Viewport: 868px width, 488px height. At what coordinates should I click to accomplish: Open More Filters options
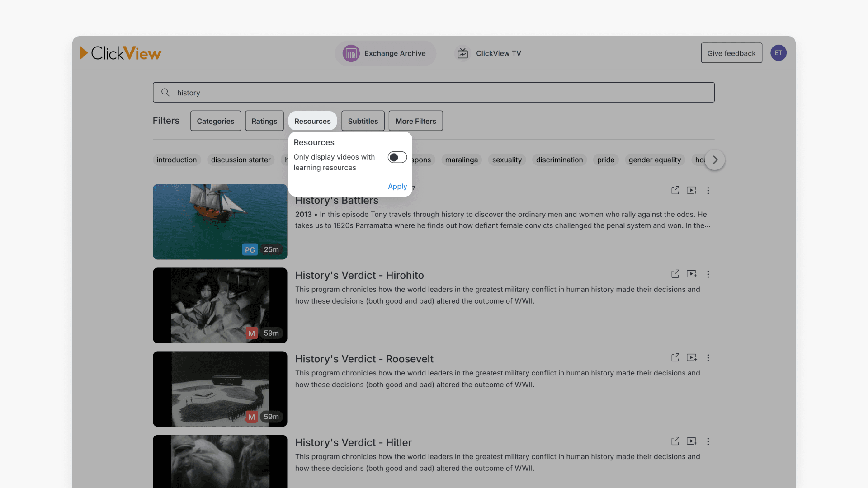(415, 121)
